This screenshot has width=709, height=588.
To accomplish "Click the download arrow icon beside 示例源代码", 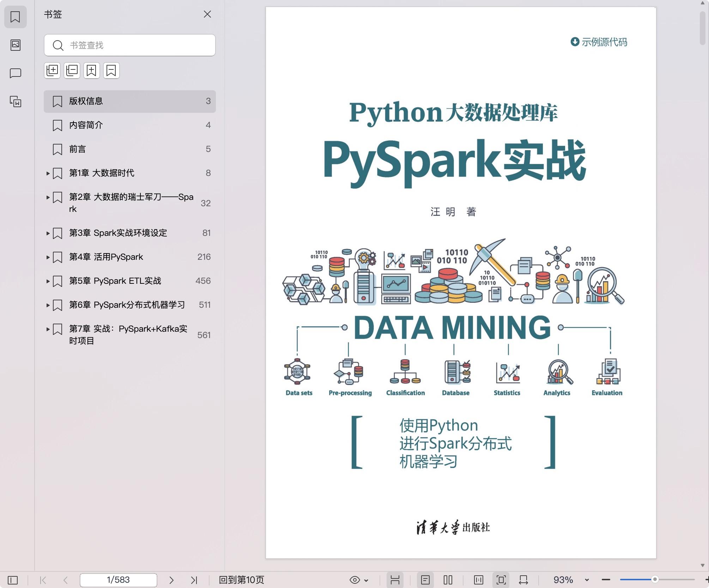I will pyautogui.click(x=575, y=42).
